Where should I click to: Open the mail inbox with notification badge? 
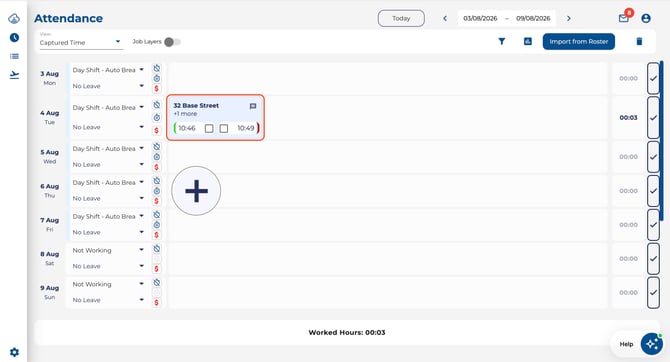pyautogui.click(x=624, y=18)
